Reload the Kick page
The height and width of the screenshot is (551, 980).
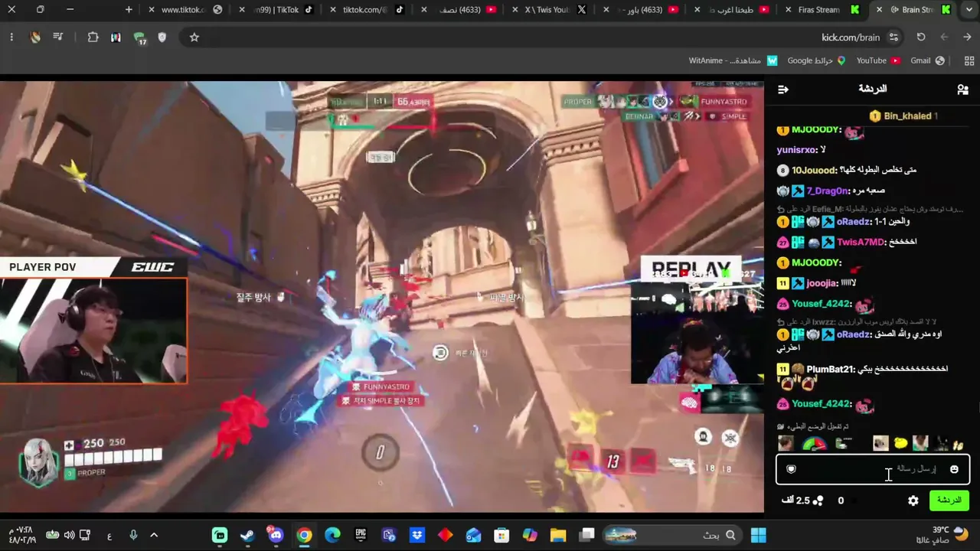(x=921, y=37)
